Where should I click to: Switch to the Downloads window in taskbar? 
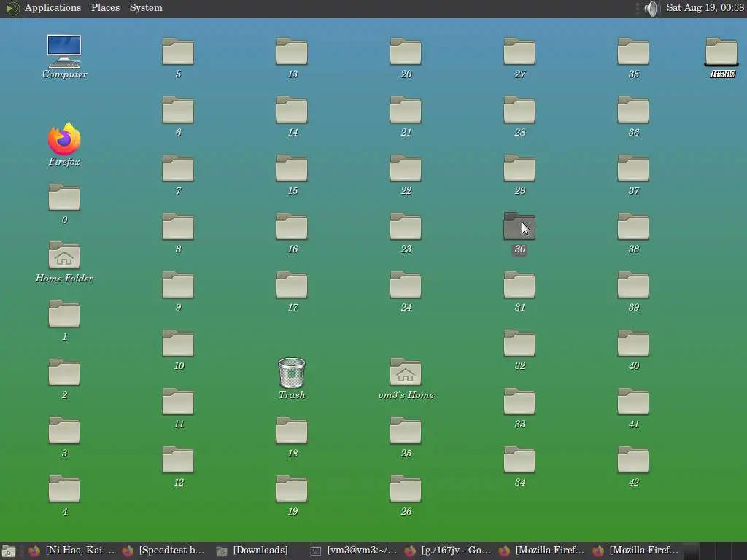[252, 551]
